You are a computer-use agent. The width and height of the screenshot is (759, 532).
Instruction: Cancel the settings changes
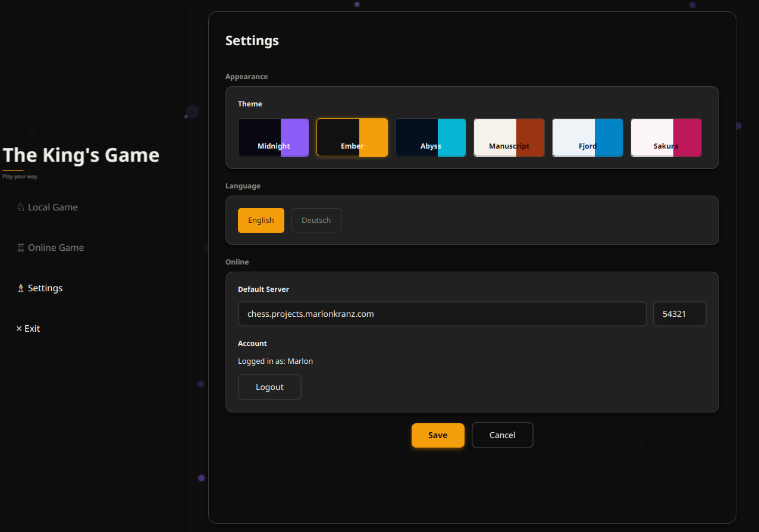point(502,435)
